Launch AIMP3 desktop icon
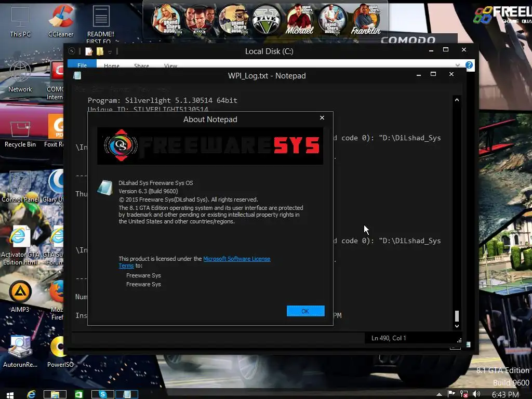Screen dimensions: 532x399 tap(20, 297)
